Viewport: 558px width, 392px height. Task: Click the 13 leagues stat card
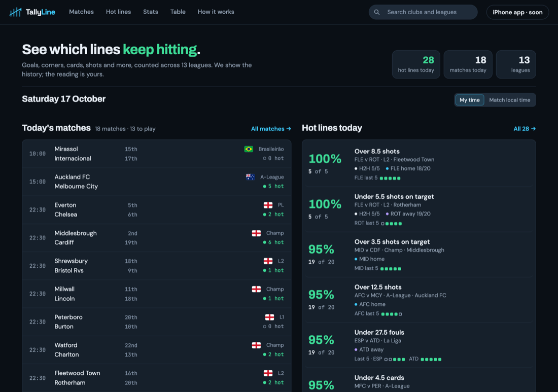(x=516, y=64)
